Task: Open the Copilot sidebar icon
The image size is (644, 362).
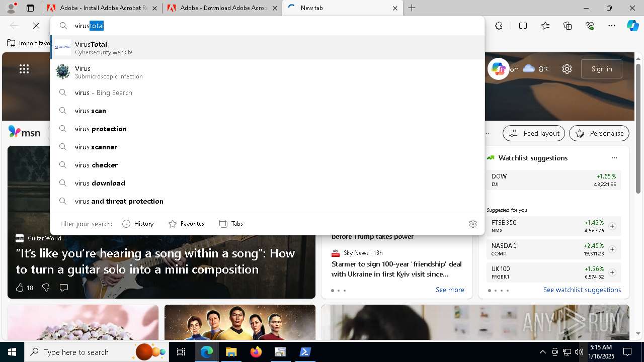Action: tap(632, 26)
